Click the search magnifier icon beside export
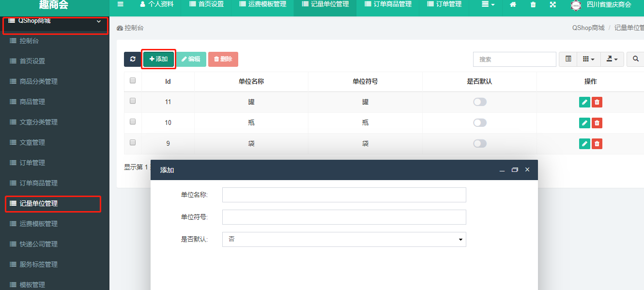Image resolution: width=644 pixels, height=290 pixels. (x=635, y=59)
